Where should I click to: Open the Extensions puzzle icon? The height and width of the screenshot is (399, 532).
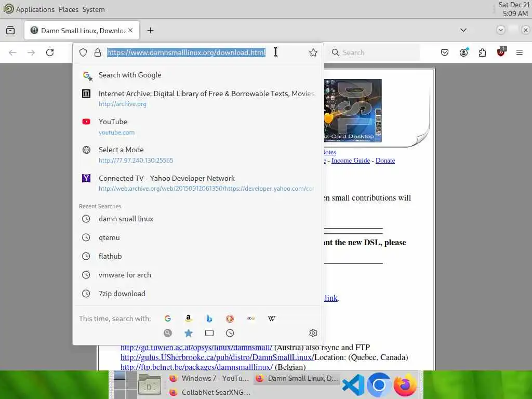click(x=482, y=52)
